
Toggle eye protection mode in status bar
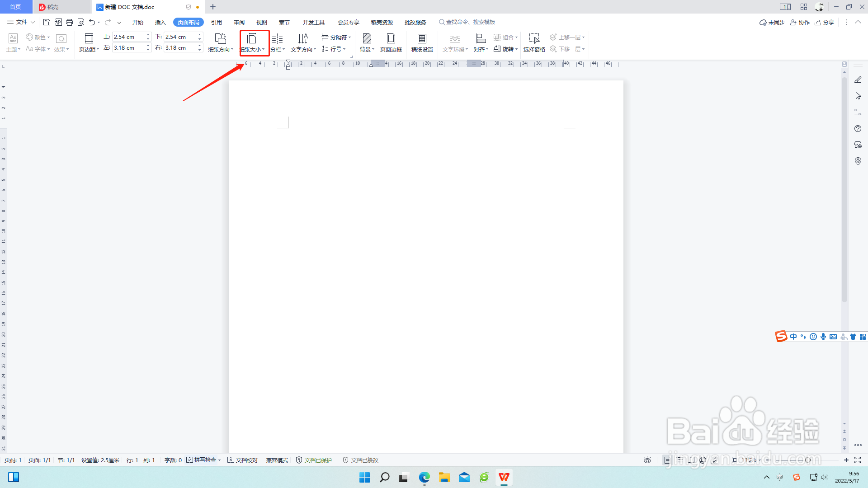[x=647, y=460]
